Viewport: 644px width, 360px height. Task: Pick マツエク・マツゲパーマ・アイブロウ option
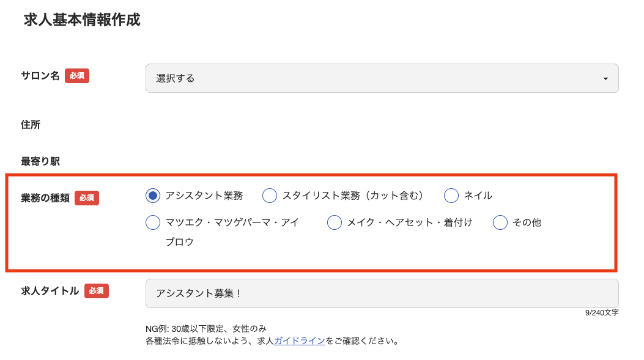click(152, 222)
